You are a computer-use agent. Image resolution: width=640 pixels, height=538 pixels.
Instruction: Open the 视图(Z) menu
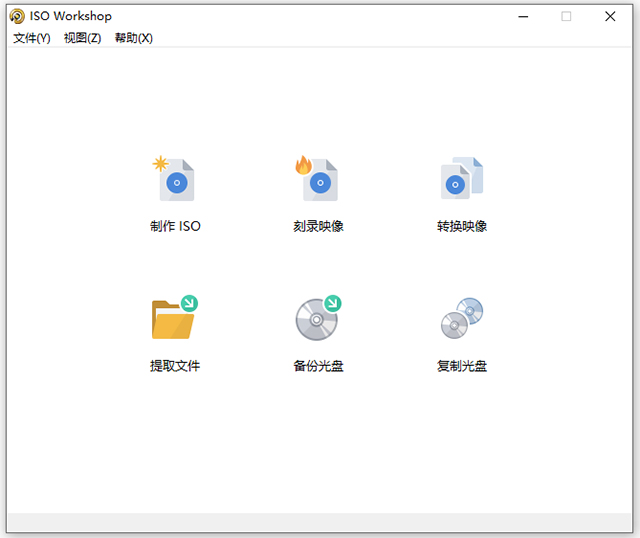82,38
